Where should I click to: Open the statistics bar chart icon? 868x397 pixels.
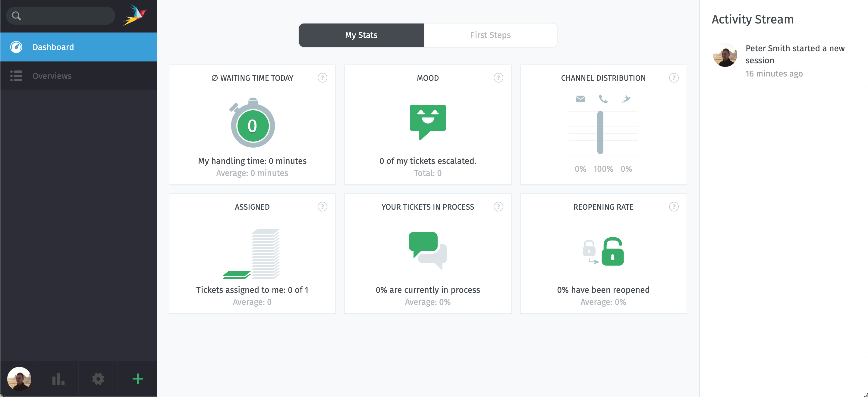point(58,379)
